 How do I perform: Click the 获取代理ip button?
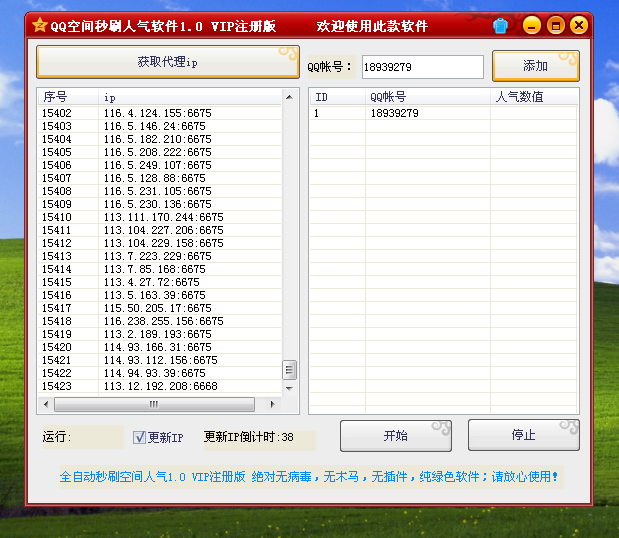[x=168, y=62]
